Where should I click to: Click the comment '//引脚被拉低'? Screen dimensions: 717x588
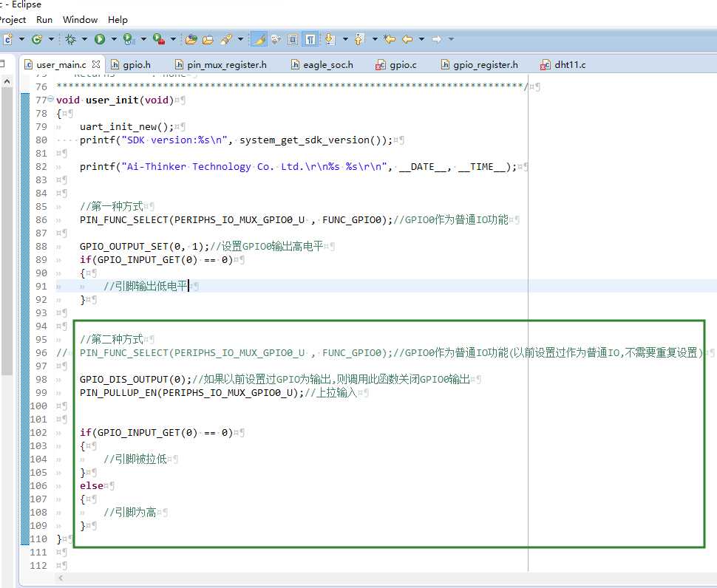pos(135,459)
